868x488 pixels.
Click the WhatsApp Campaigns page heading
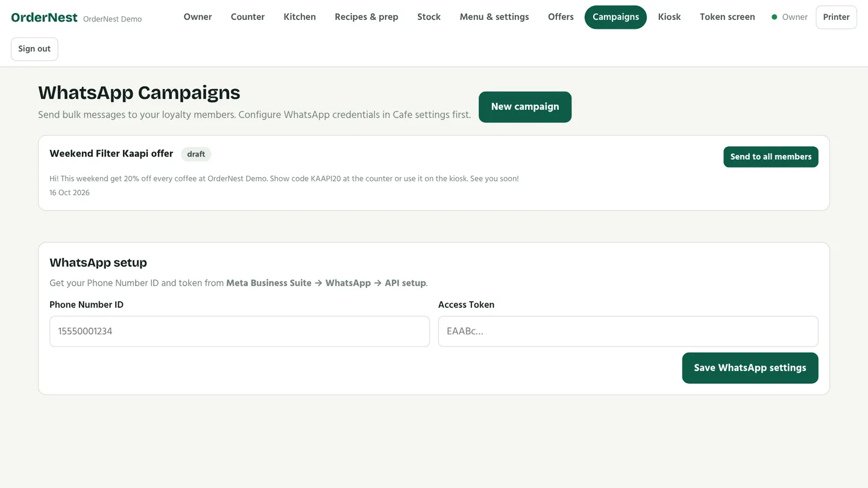pyautogui.click(x=139, y=92)
